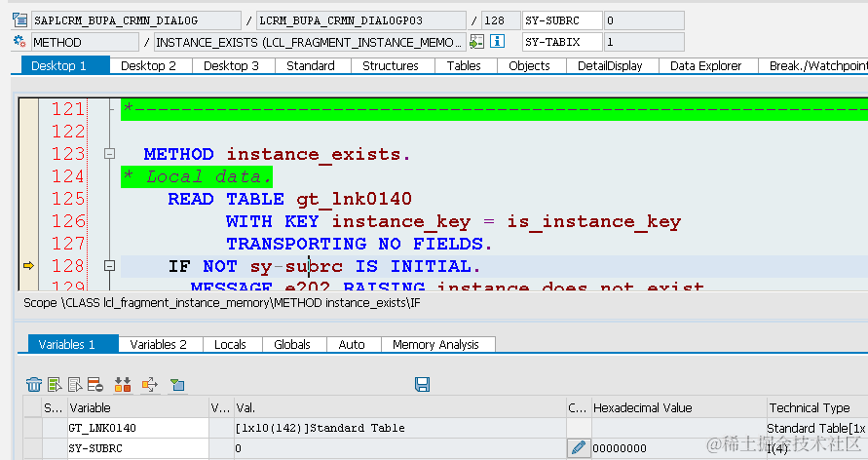Screen dimensions: 868x460
Task: Select the Globals tab
Action: point(292,344)
